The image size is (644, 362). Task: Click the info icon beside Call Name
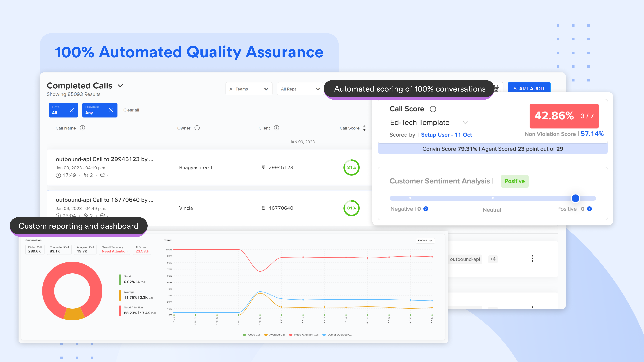click(x=83, y=128)
